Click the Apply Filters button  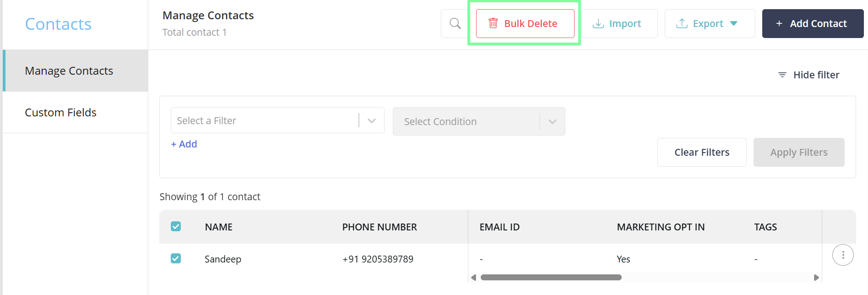point(799,152)
